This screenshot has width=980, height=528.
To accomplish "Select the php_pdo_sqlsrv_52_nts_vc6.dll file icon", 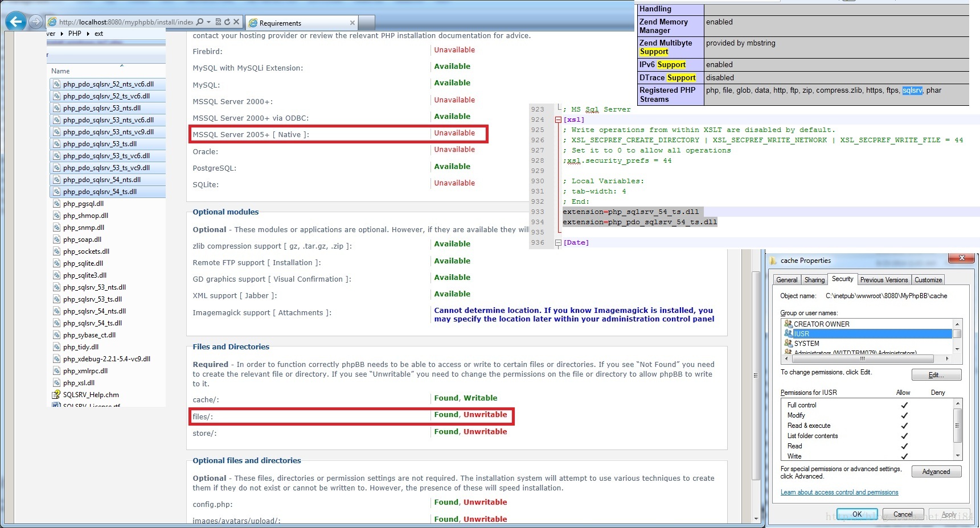I will (x=56, y=84).
